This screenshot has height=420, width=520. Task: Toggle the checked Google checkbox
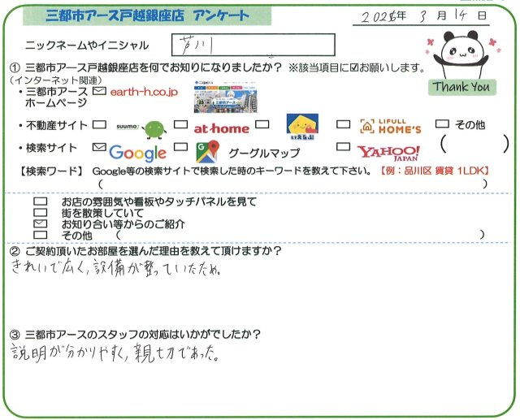tap(99, 147)
